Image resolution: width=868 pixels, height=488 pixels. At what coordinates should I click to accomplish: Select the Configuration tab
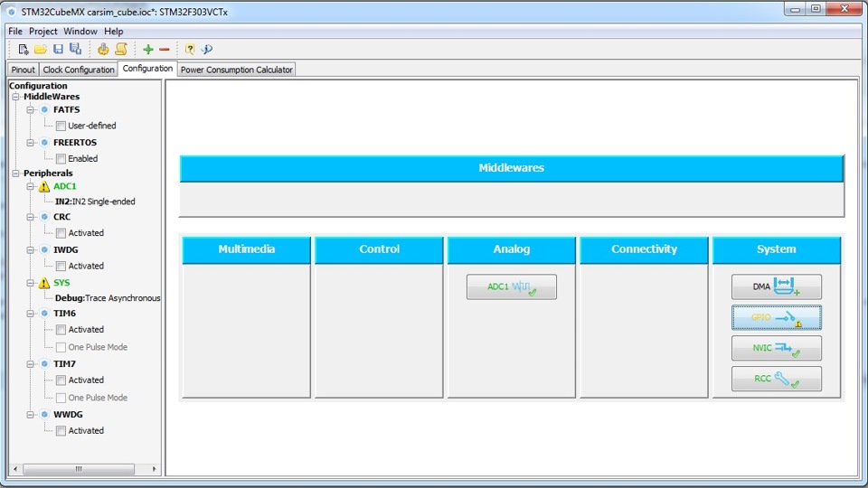[147, 68]
